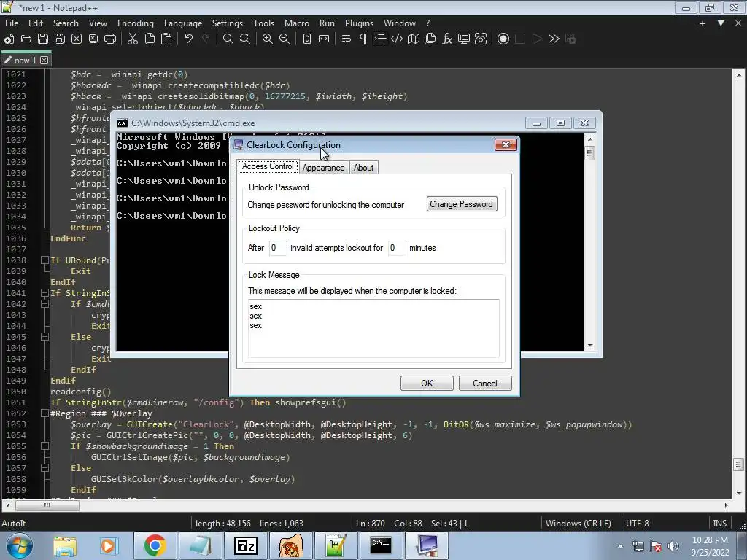Click Cancel in ClearLock Configuration
The height and width of the screenshot is (560, 747).
point(485,384)
